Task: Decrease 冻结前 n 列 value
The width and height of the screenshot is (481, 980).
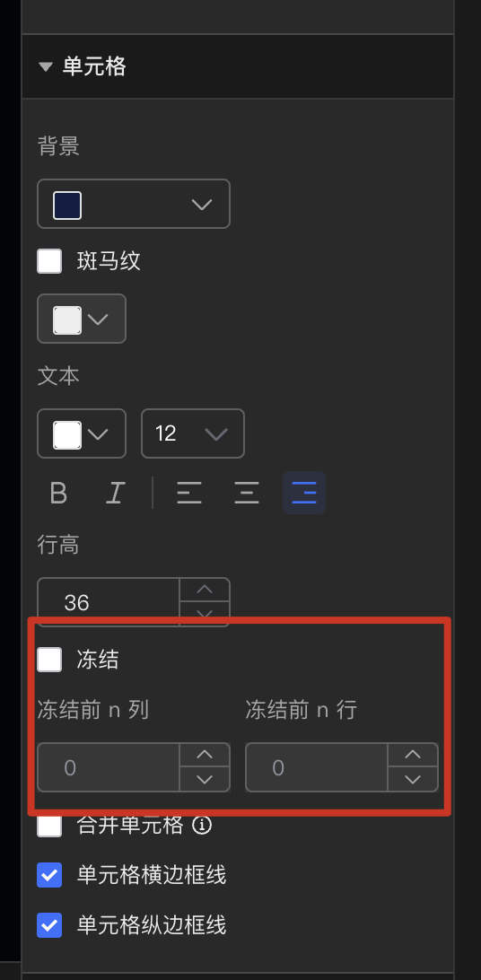Action: pos(205,779)
